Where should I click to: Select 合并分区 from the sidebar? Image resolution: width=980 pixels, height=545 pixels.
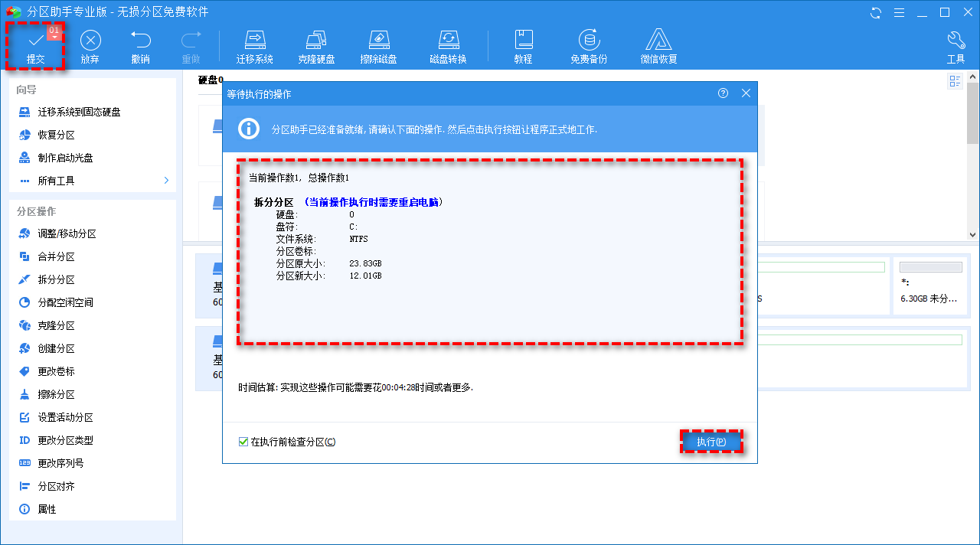click(x=57, y=256)
